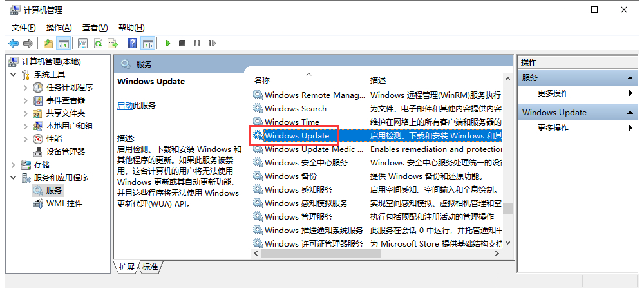Click the gear icon of Windows 管理服务
This screenshot has height=293, width=644.
(258, 216)
